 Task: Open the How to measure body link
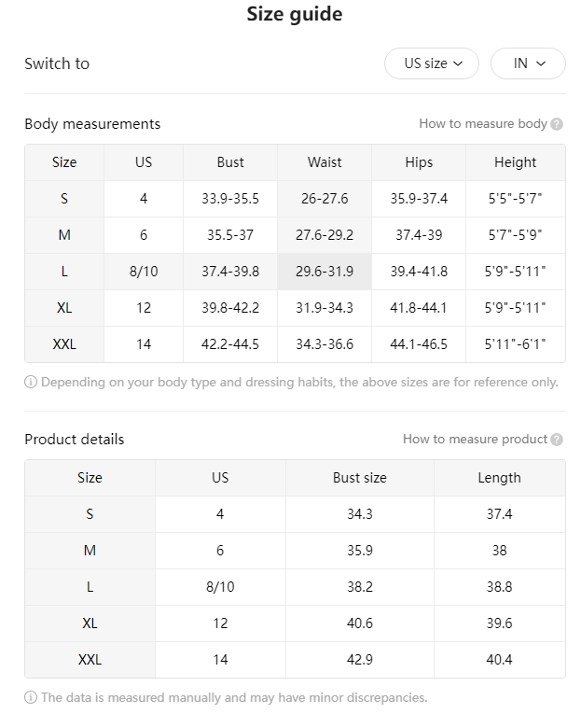coord(483,123)
